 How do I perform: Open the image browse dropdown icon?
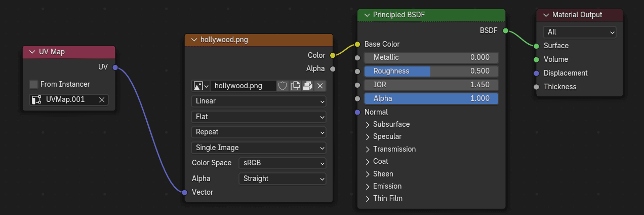(x=200, y=86)
